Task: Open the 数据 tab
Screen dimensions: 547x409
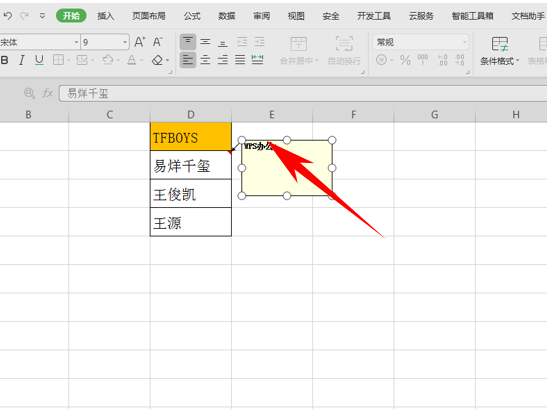Action: pyautogui.click(x=227, y=16)
